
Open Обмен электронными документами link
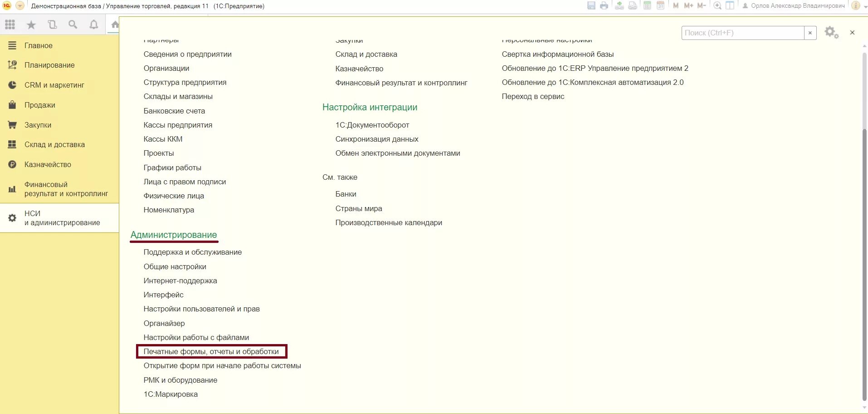[398, 153]
